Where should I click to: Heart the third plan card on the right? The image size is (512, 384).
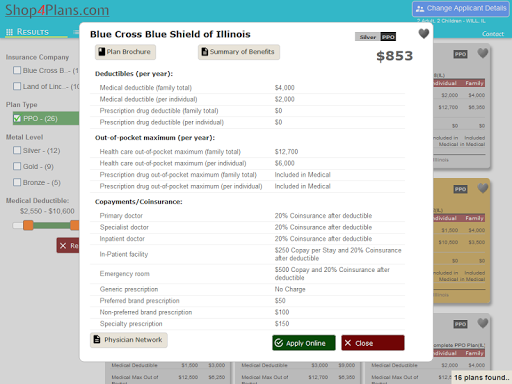coord(483,323)
